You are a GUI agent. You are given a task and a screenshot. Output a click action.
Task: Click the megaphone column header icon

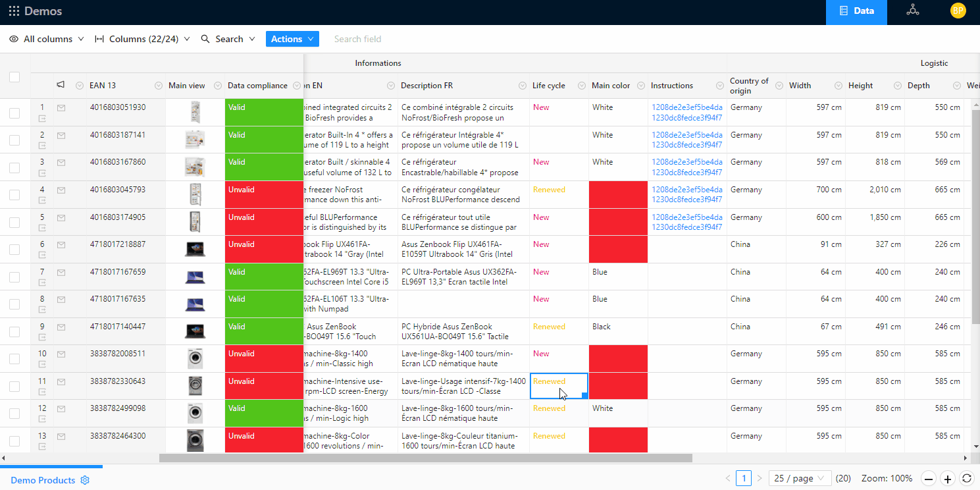pyautogui.click(x=61, y=85)
